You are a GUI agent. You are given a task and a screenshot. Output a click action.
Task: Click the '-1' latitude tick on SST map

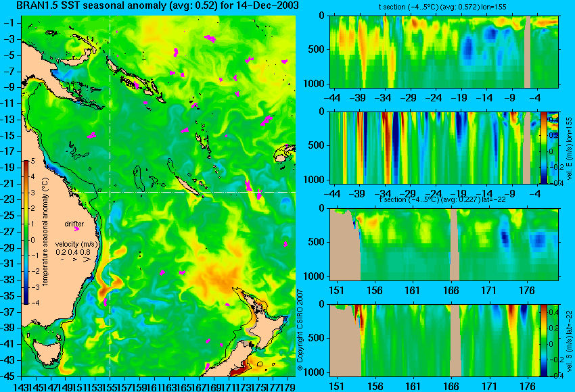pos(8,23)
